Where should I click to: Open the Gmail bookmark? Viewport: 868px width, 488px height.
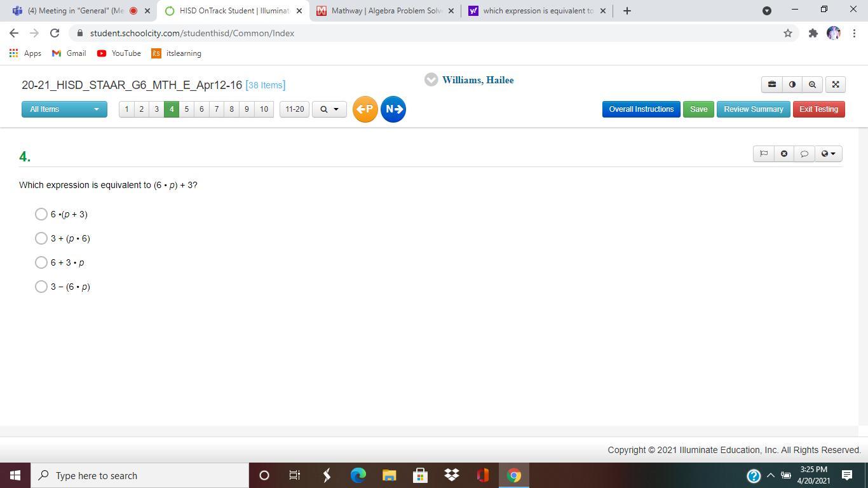pos(69,53)
